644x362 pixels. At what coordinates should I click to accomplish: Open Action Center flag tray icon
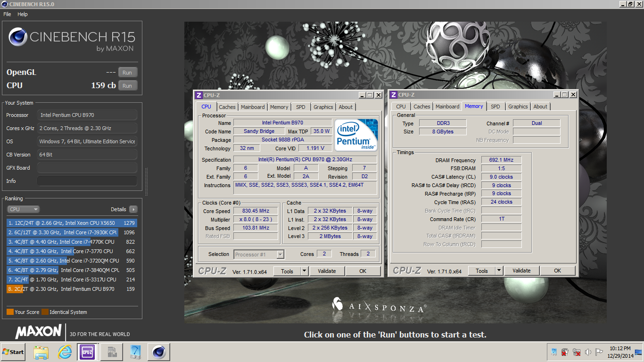599,352
